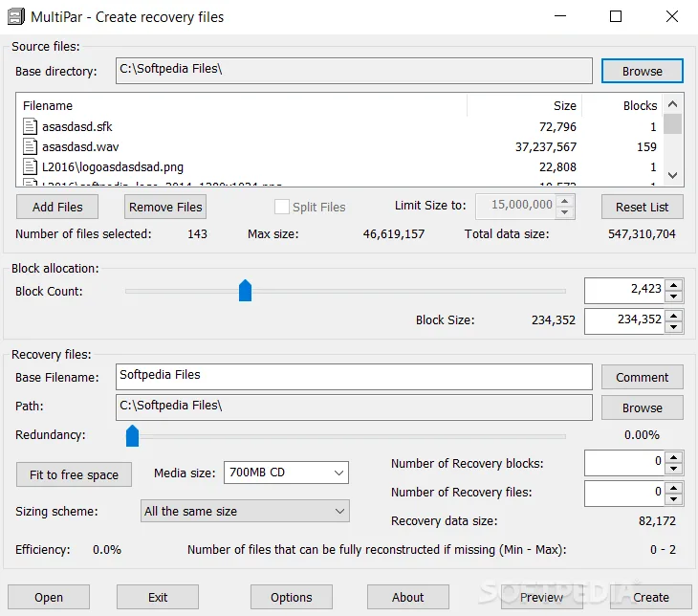This screenshot has height=616, width=698.
Task: Click the Limit Size 15,000,000 field
Action: coord(516,207)
